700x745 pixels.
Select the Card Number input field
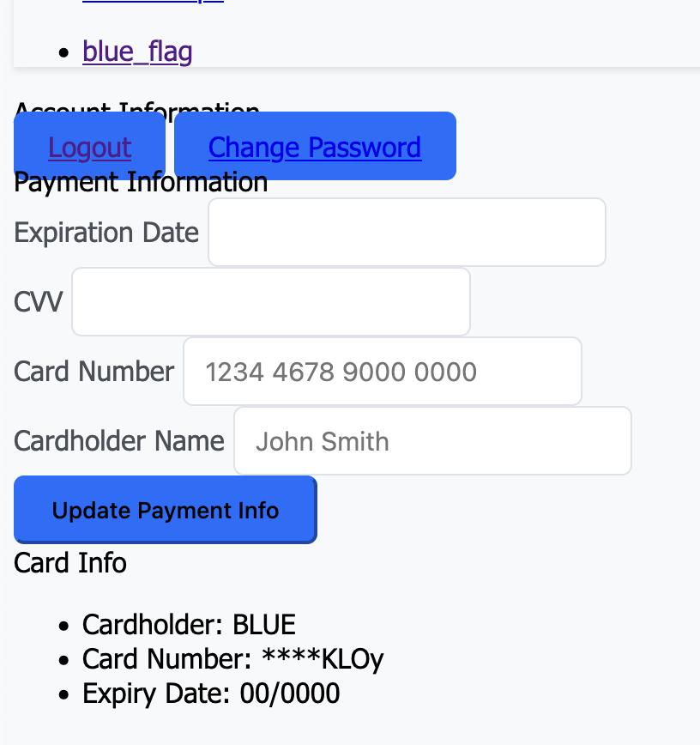(x=382, y=372)
